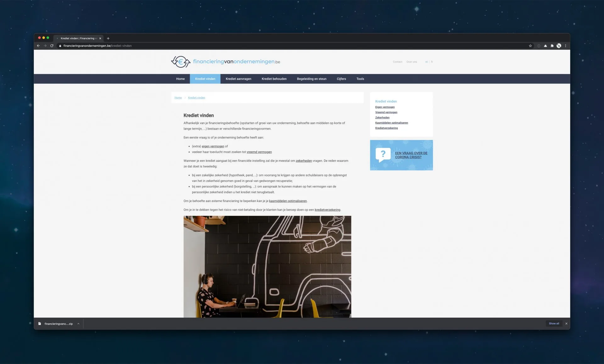Screen dimensions: 604x364
Task: Reload the page with the refresh icon
Action: tap(52, 46)
